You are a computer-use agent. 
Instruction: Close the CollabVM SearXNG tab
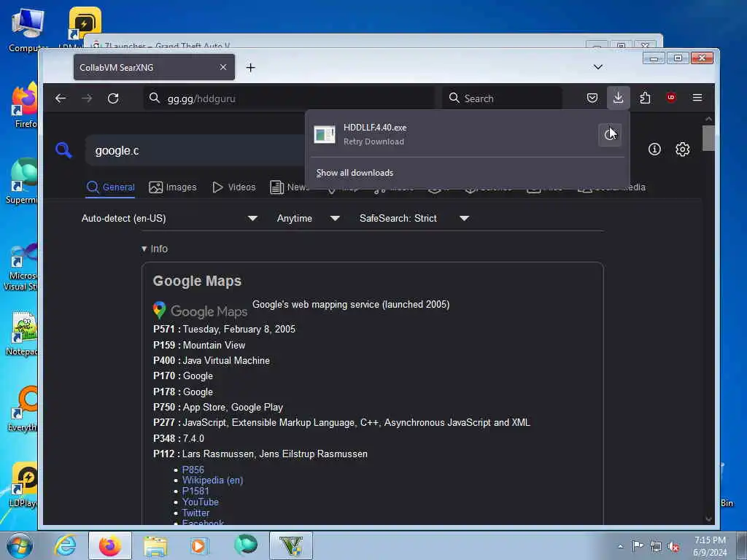point(223,67)
